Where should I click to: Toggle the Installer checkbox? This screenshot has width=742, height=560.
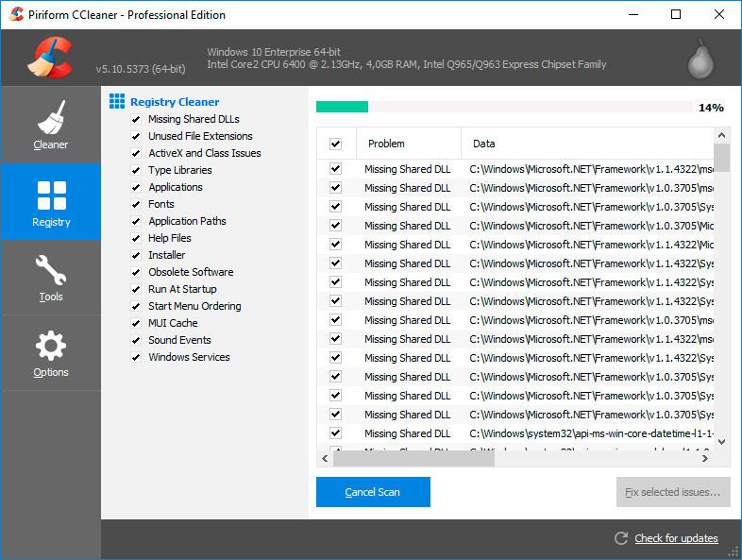pos(136,256)
